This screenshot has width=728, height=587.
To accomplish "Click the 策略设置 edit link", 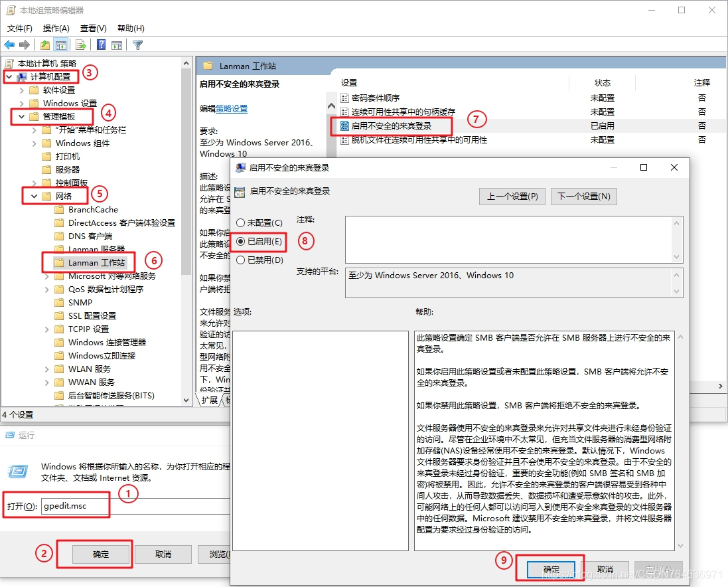I will [x=232, y=109].
